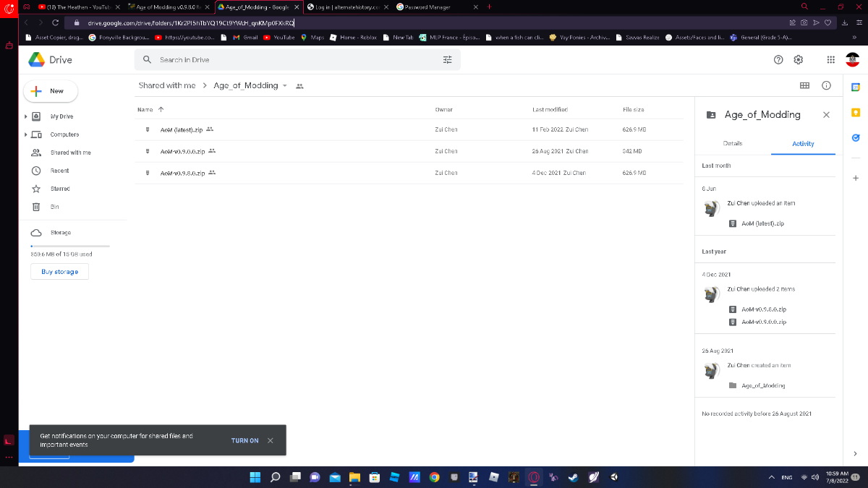The width and height of the screenshot is (868, 488).
Task: Show hidden system tray icons
Action: (x=770, y=477)
